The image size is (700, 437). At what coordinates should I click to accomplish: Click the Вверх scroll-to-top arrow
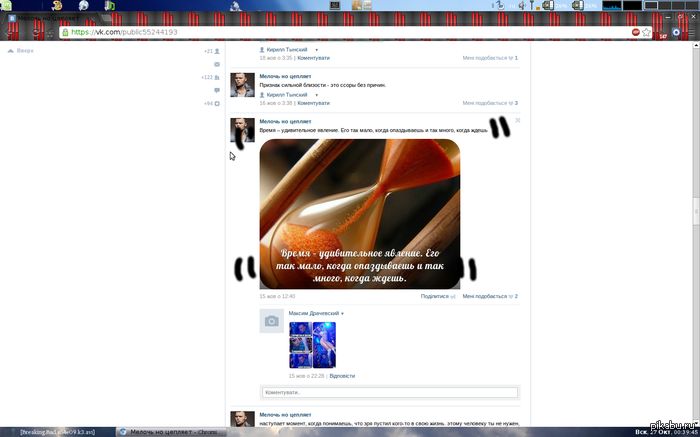(11, 50)
